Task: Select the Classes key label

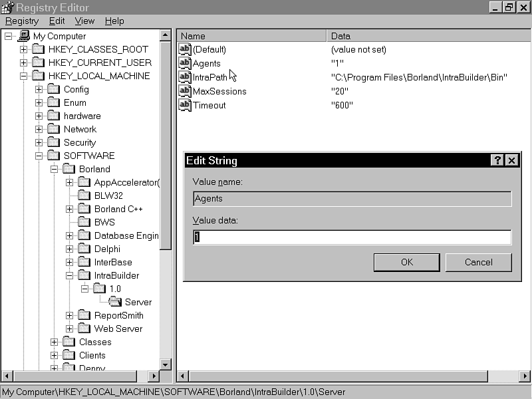Action: pos(95,342)
